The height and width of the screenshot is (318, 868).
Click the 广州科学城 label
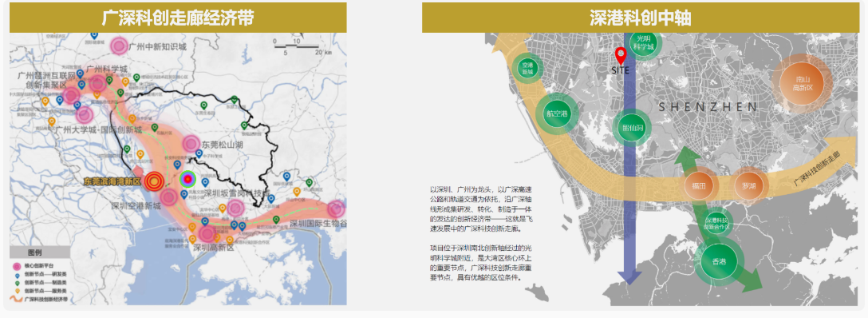click(106, 70)
